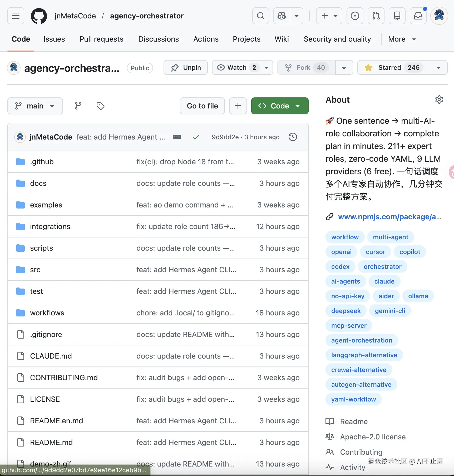The image size is (454, 476).
Task: Open the search magnifier button
Action: [261, 16]
